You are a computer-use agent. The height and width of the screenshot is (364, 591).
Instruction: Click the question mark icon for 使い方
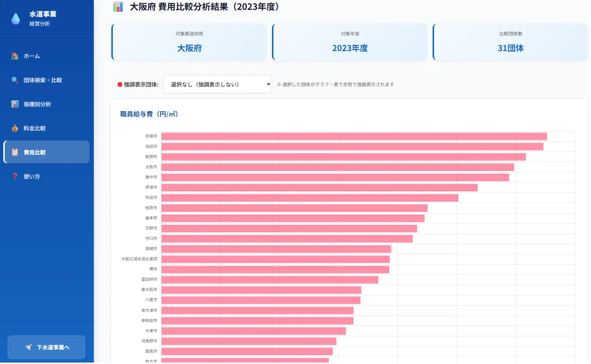point(15,176)
